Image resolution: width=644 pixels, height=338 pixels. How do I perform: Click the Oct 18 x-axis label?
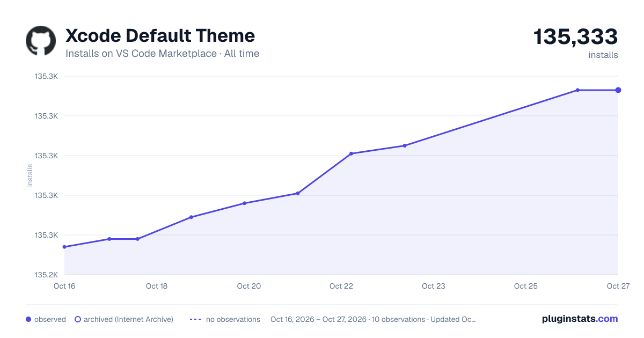point(157,286)
